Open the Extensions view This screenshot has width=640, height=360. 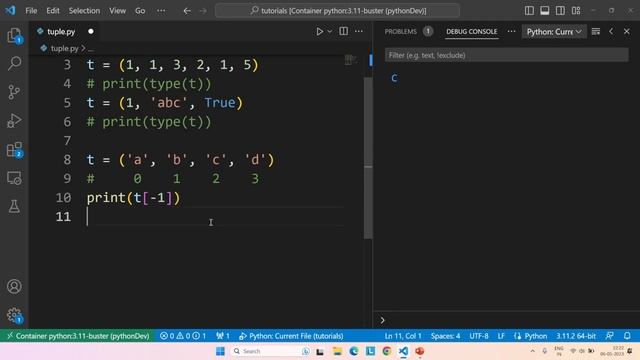click(x=14, y=149)
